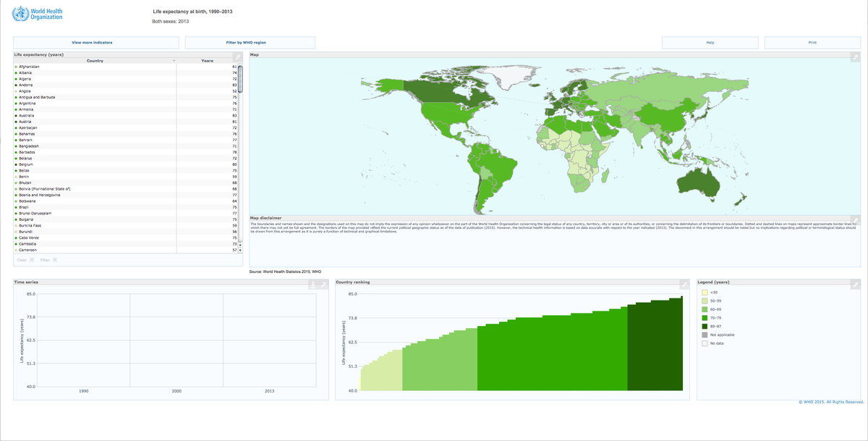The height and width of the screenshot is (441, 868).
Task: Click the World Health Organization logo
Action: (x=36, y=14)
